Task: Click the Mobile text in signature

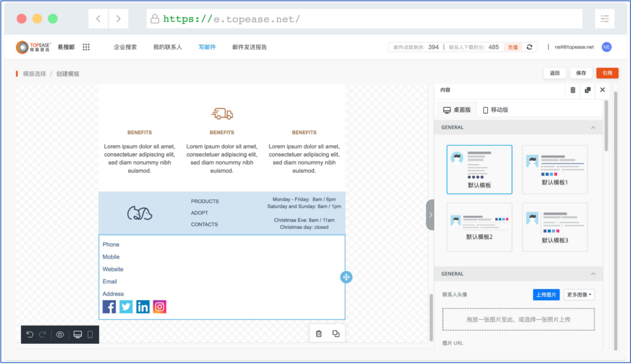Action: click(110, 257)
